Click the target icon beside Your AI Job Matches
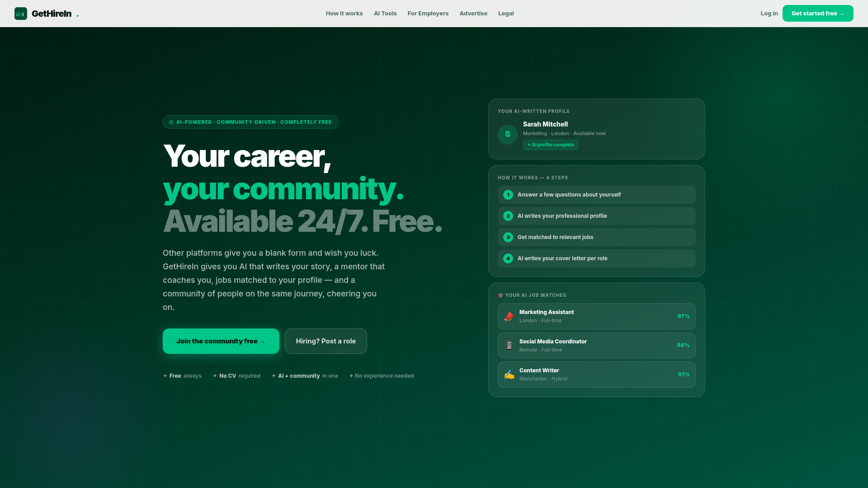The width and height of the screenshot is (868, 488). 500,295
